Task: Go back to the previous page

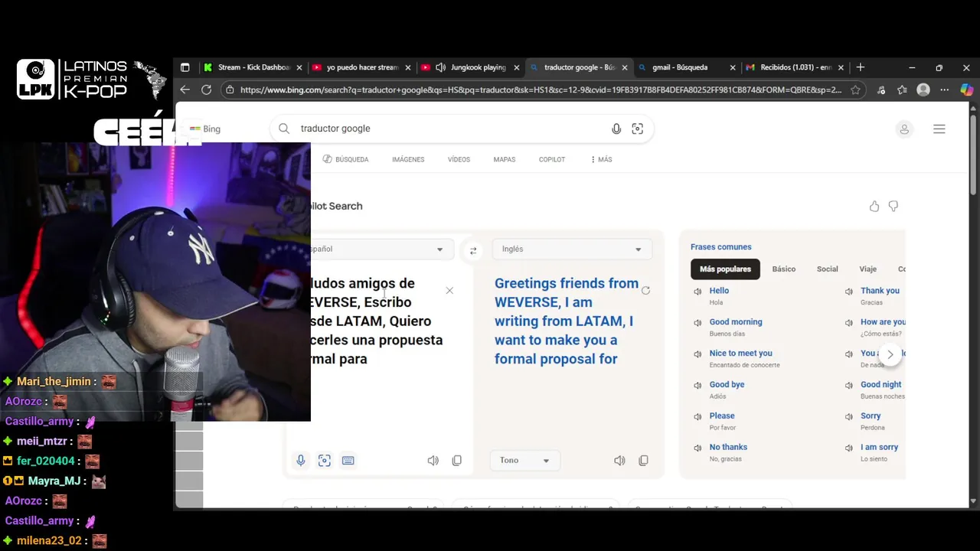Action: (x=185, y=90)
